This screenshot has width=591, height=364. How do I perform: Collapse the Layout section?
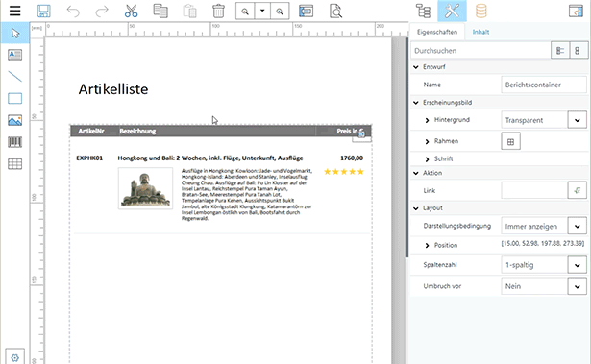(x=416, y=208)
